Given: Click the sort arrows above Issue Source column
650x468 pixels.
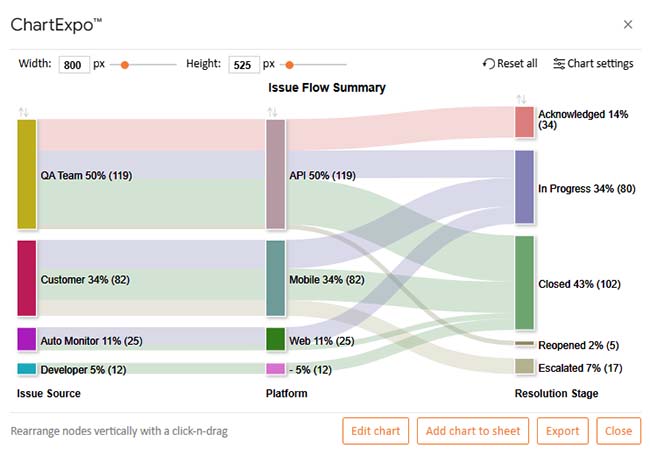Looking at the screenshot, I should [24, 111].
